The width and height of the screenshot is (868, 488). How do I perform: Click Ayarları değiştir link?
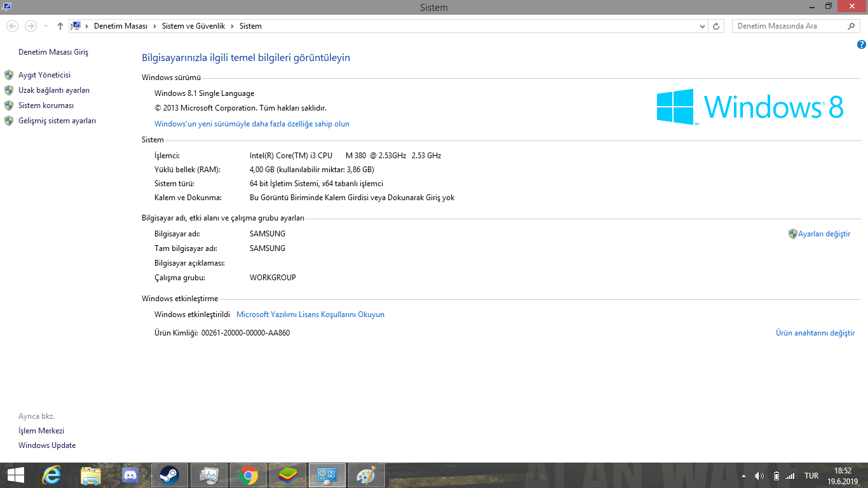(x=824, y=234)
